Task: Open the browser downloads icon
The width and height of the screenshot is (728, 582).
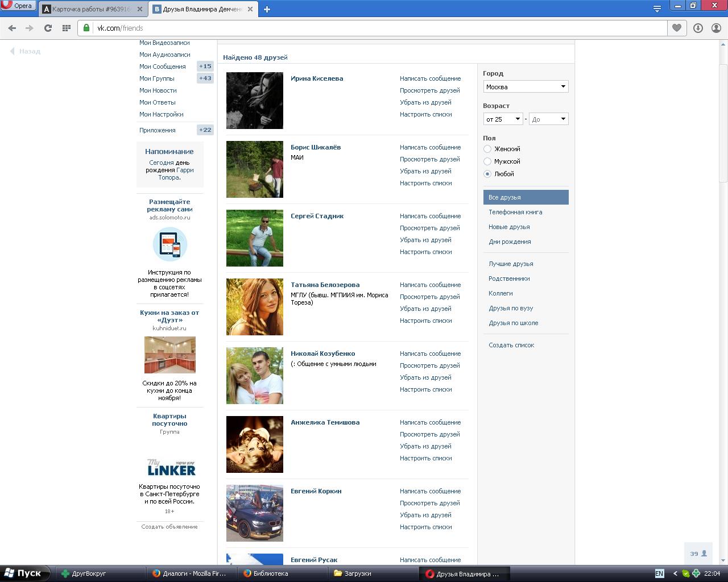Action: click(x=698, y=28)
